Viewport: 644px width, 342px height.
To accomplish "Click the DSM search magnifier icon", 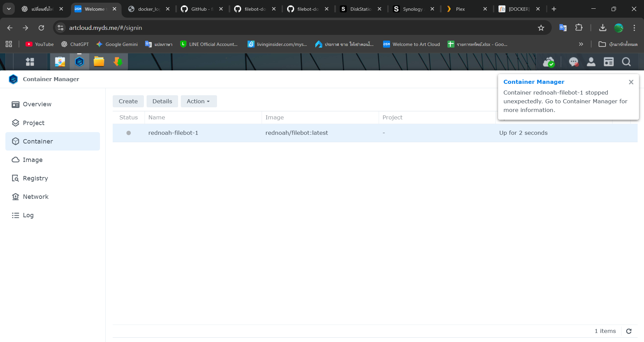I will click(626, 62).
